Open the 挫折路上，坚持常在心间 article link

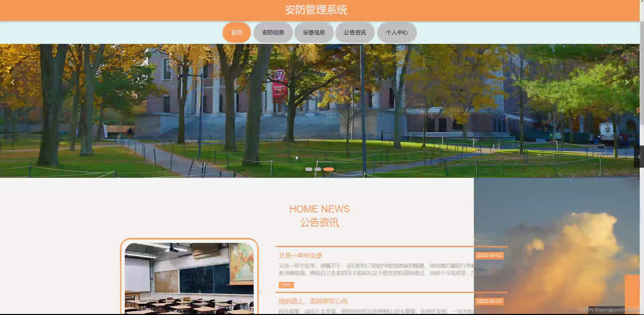tap(313, 301)
